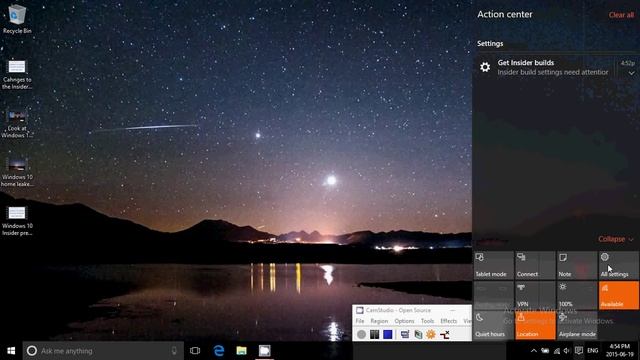Turn off the Location tile
This screenshot has width=640, height=360.
[x=535, y=325]
